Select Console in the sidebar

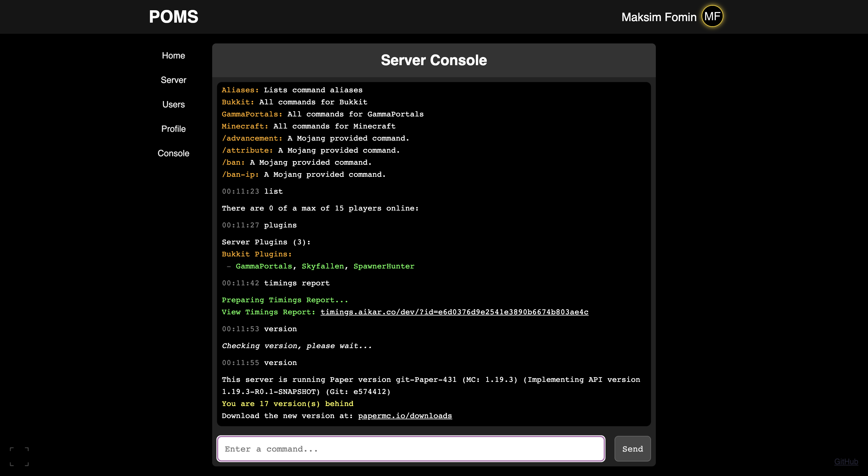pos(173,153)
